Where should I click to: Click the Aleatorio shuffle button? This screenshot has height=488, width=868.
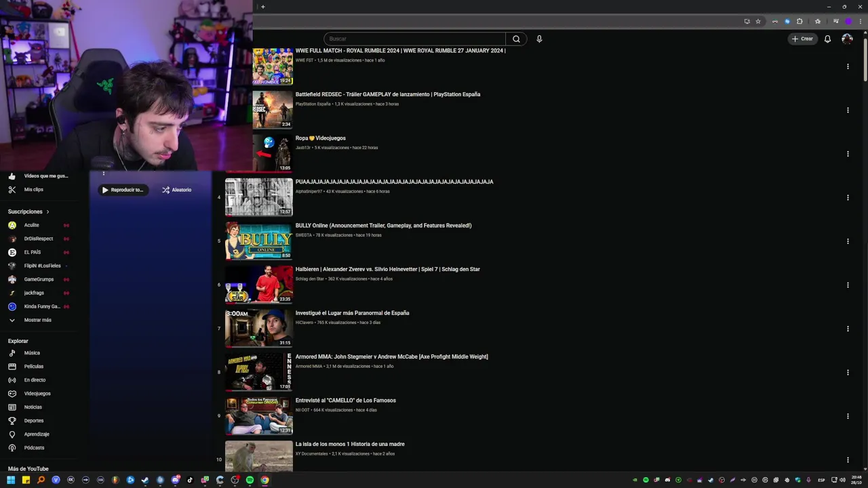point(176,190)
